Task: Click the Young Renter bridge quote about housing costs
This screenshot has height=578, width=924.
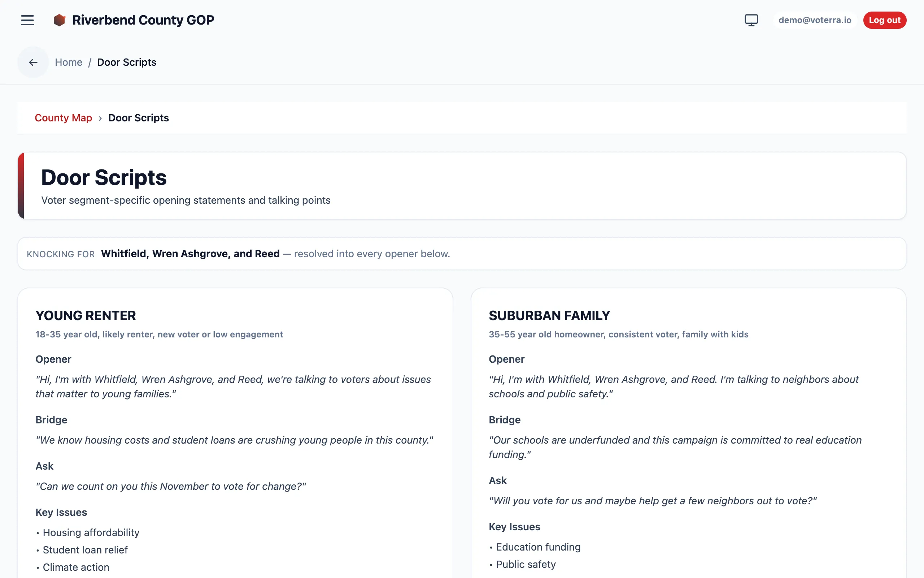Action: pos(235,440)
